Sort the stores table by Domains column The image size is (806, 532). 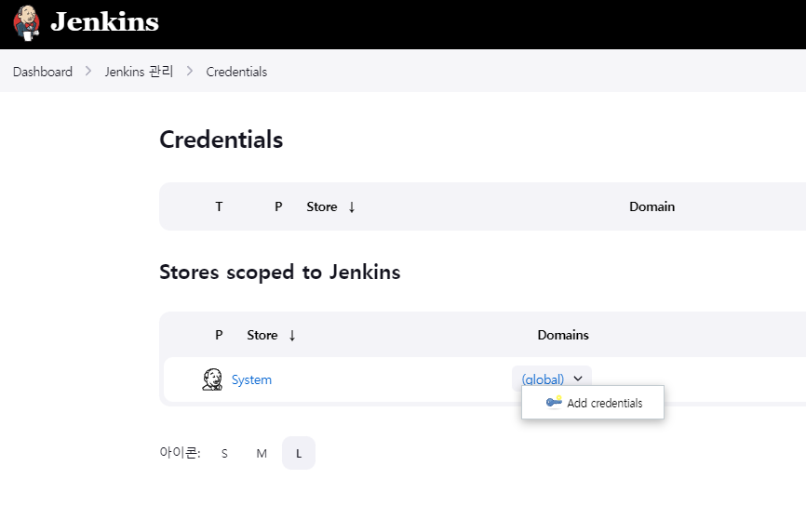coord(563,335)
